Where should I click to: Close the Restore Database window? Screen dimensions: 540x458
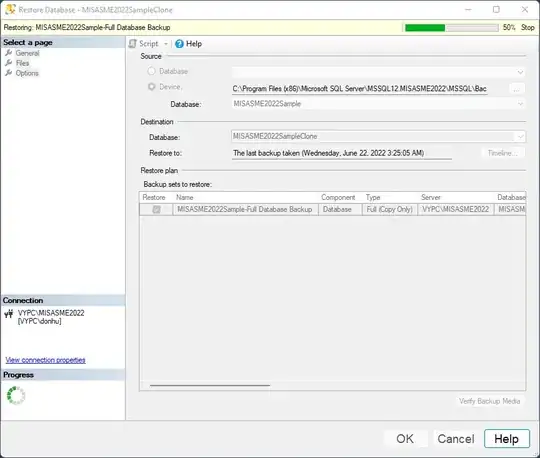point(525,9)
